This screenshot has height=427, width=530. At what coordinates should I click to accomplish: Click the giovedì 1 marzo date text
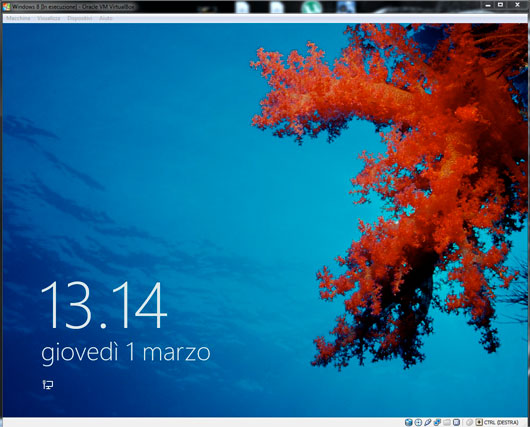pos(126,354)
